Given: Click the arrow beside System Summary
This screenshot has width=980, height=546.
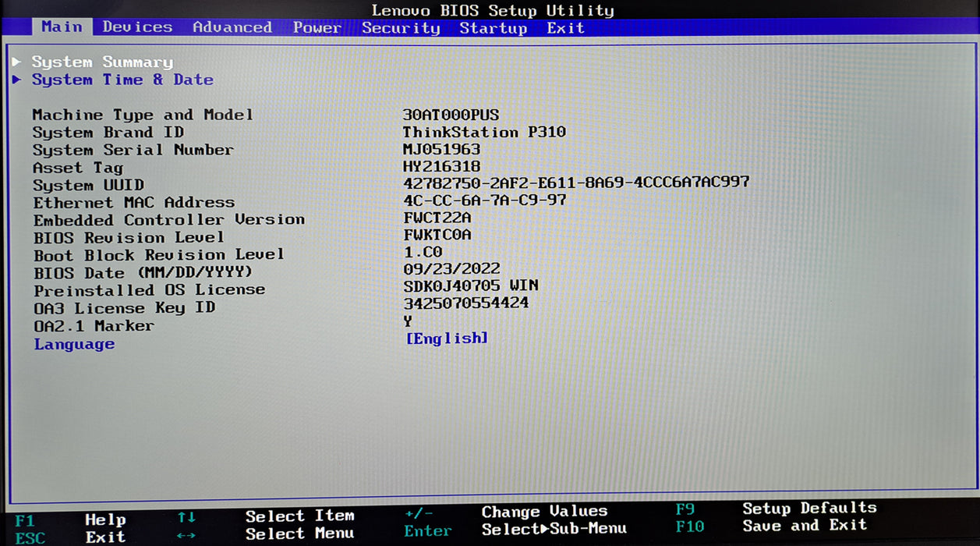Looking at the screenshot, I should tap(16, 61).
